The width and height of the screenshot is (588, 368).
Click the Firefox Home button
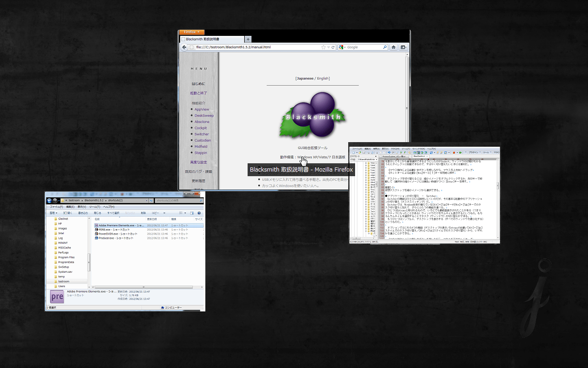(394, 47)
